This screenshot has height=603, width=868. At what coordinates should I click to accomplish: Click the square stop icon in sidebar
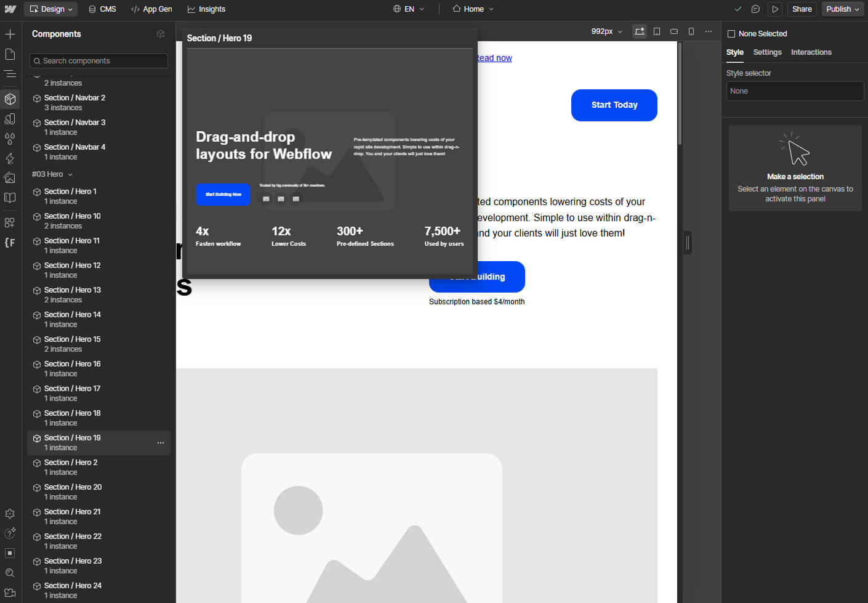click(x=10, y=553)
